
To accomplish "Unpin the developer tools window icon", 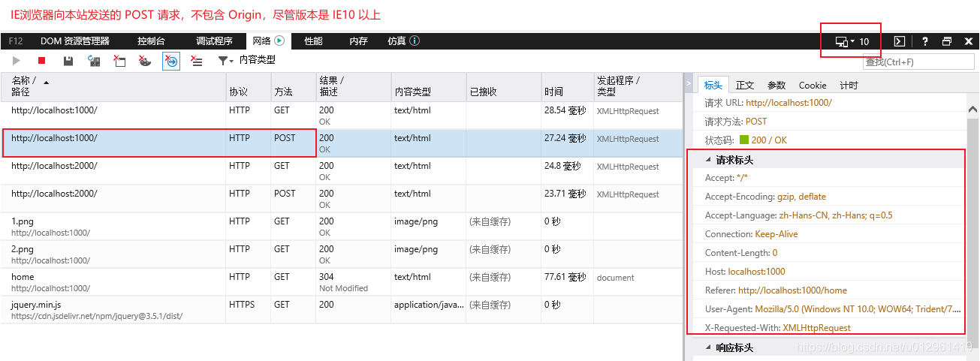I will tap(947, 41).
